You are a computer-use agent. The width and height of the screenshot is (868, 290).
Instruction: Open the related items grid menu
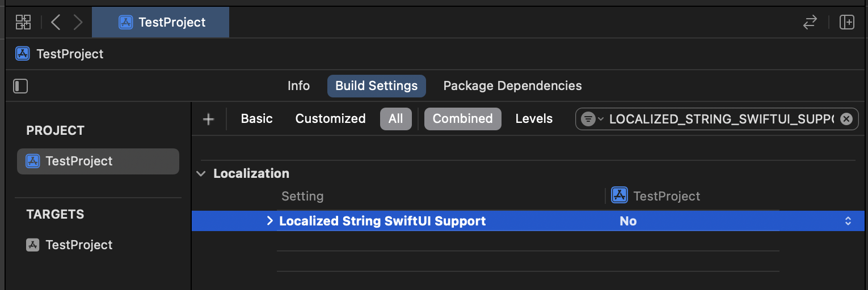23,23
